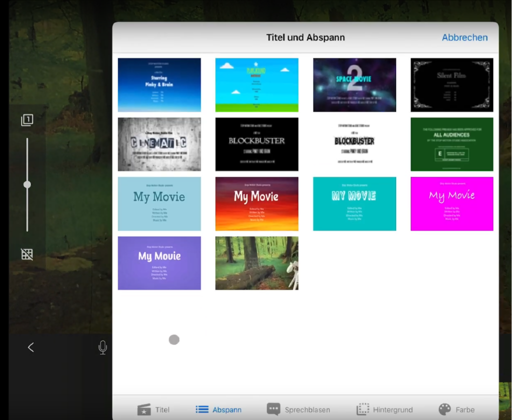This screenshot has width=512, height=420.
Task: Select the pixel-cloud sky credits template
Action: (x=256, y=85)
